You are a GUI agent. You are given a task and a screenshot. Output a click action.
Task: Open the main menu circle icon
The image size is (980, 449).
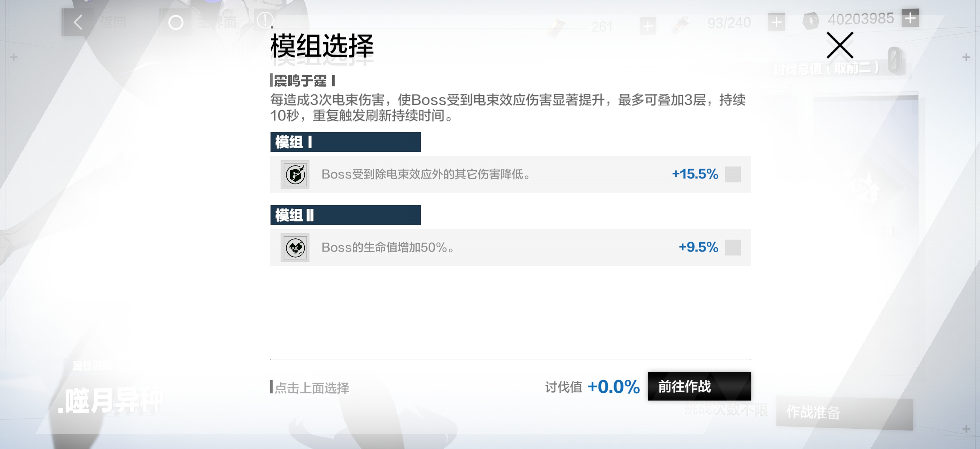pyautogui.click(x=176, y=22)
